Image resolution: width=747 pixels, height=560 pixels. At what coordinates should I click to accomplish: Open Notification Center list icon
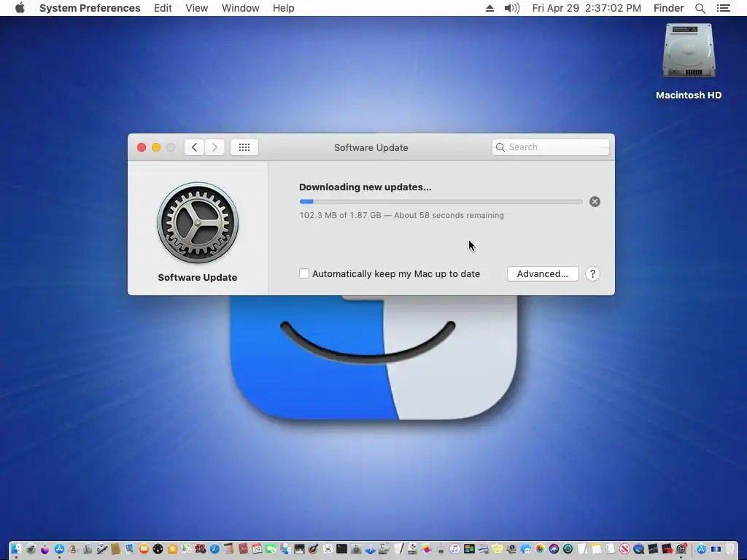coord(723,8)
